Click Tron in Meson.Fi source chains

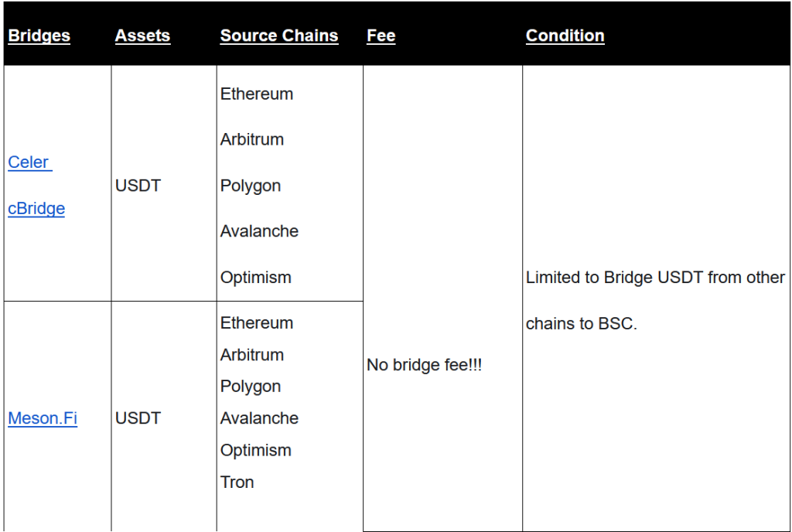tap(237, 482)
